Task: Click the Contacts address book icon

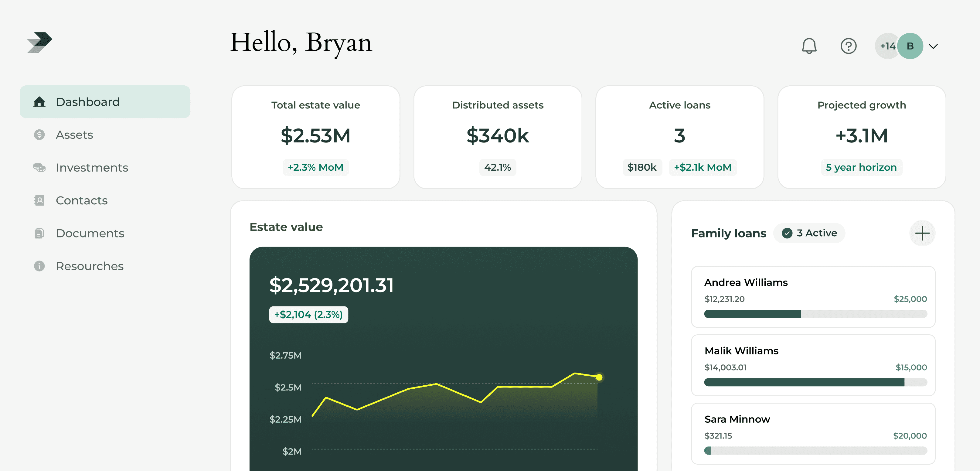Action: [39, 200]
